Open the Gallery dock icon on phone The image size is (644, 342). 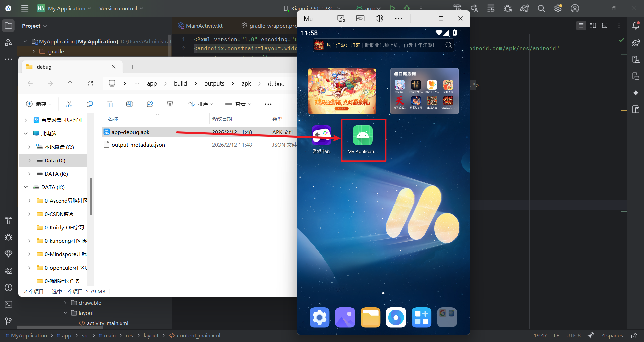[x=345, y=317]
